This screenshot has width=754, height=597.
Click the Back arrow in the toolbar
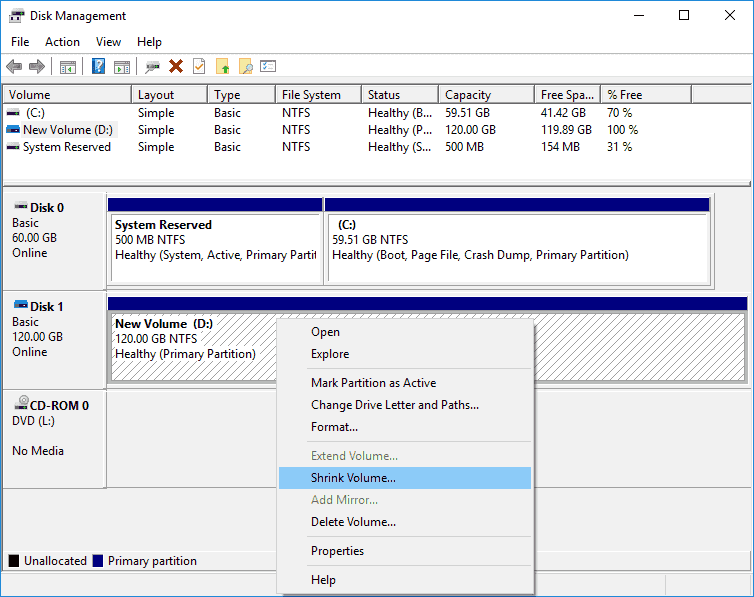(x=14, y=67)
